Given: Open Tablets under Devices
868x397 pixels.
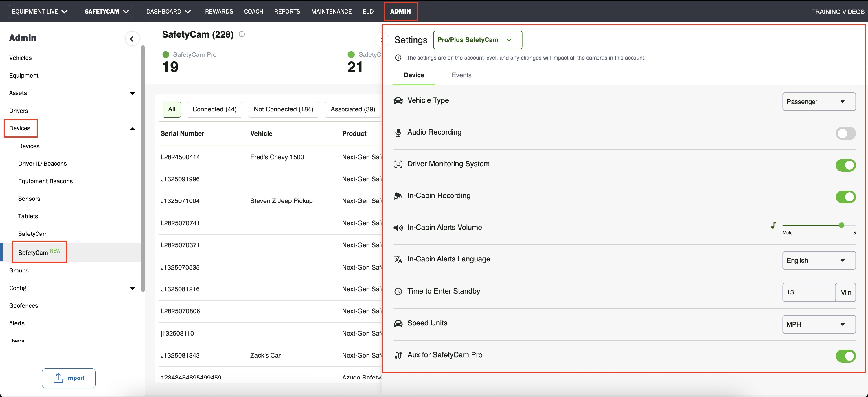Looking at the screenshot, I should [28, 216].
